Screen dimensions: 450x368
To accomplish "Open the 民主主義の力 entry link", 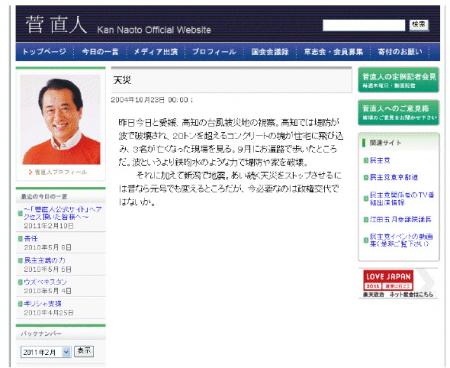I will click(44, 260).
